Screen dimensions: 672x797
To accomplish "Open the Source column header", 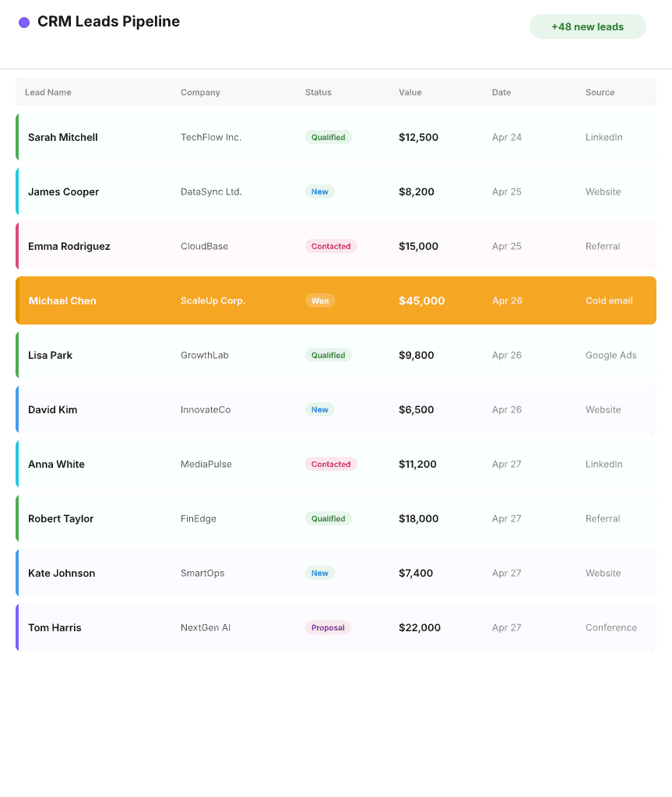I will pyautogui.click(x=600, y=92).
